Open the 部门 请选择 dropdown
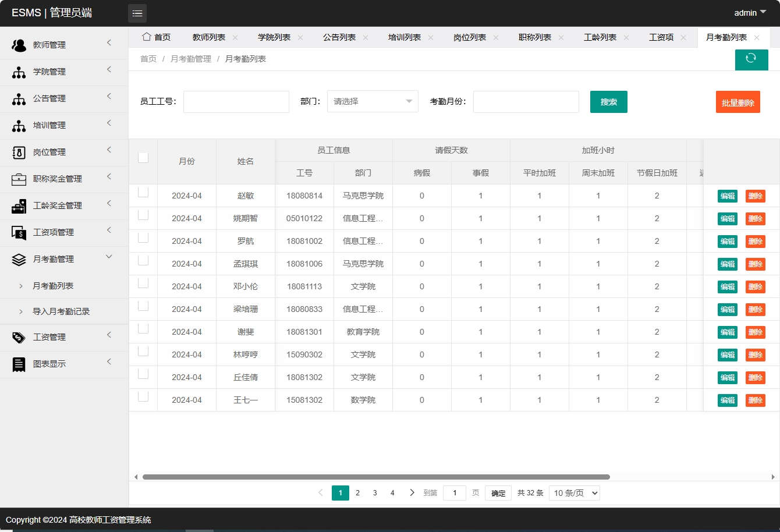Viewport: 780px width, 532px height. [x=372, y=101]
